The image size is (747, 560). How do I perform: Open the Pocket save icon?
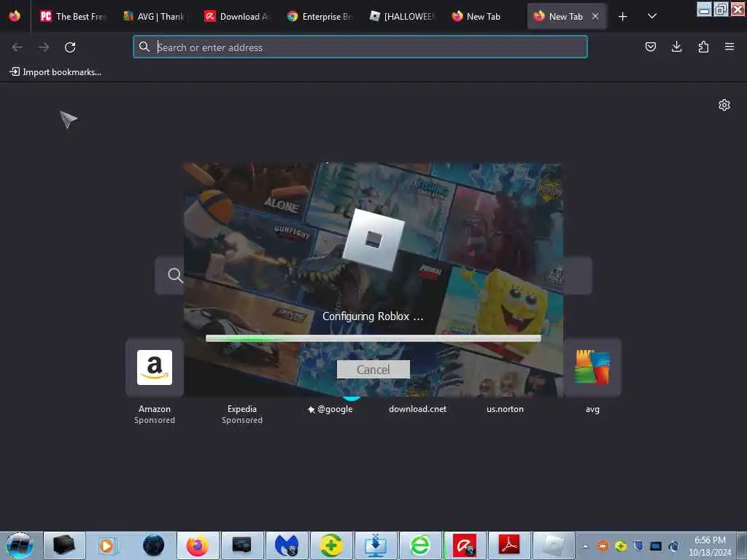point(650,47)
